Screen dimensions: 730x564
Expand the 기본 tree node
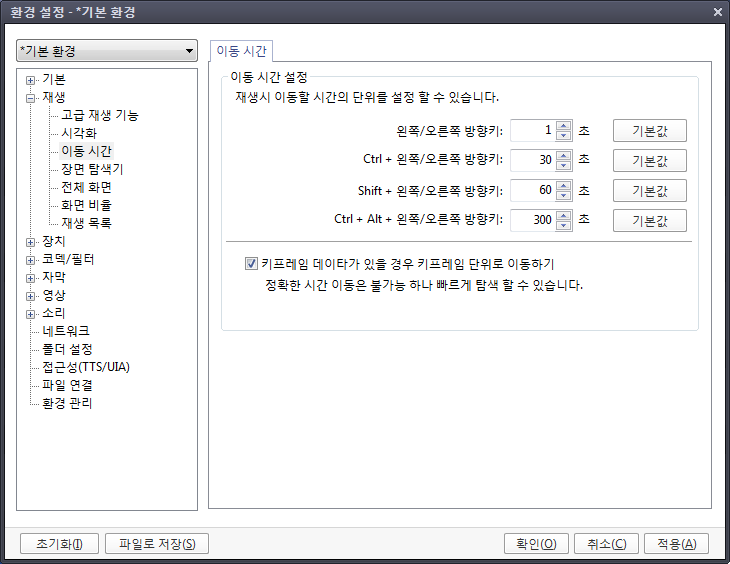31,80
